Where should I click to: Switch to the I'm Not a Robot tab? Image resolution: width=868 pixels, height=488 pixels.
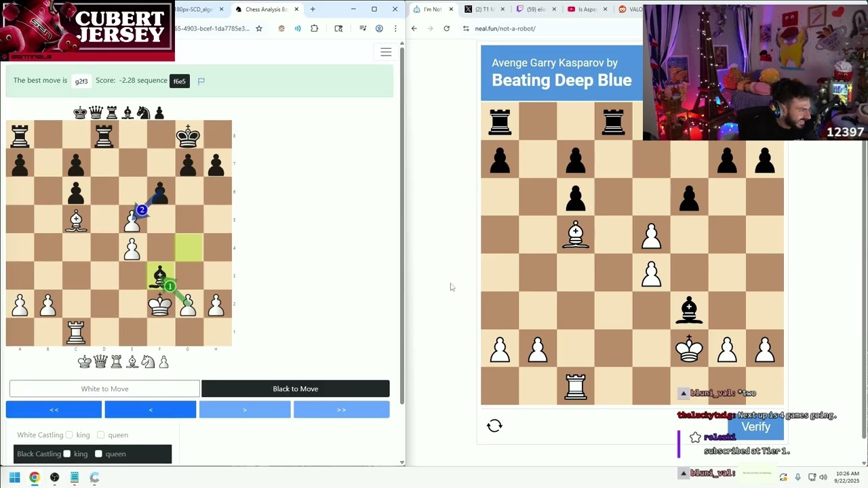pyautogui.click(x=433, y=9)
